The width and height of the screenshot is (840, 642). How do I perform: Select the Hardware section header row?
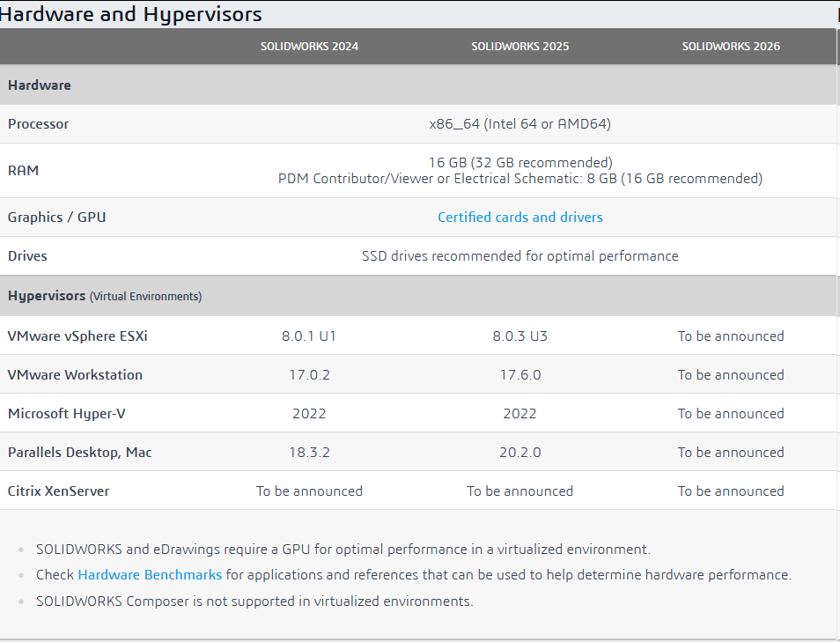(40, 85)
